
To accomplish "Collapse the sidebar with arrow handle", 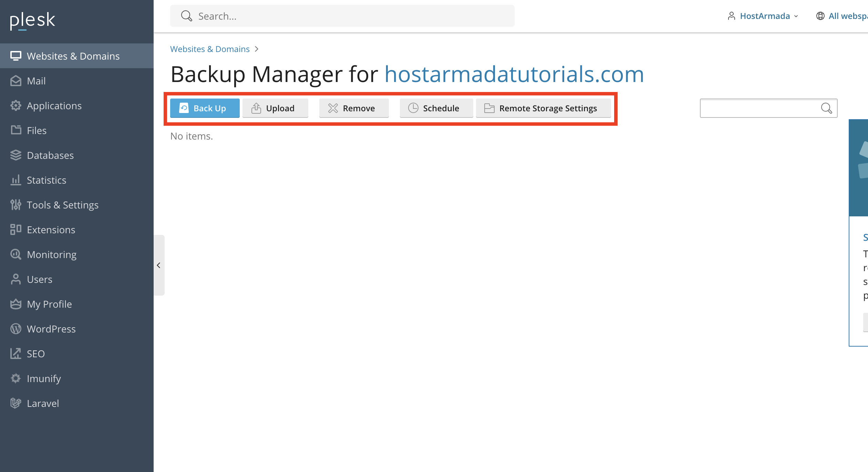I will pos(159,265).
